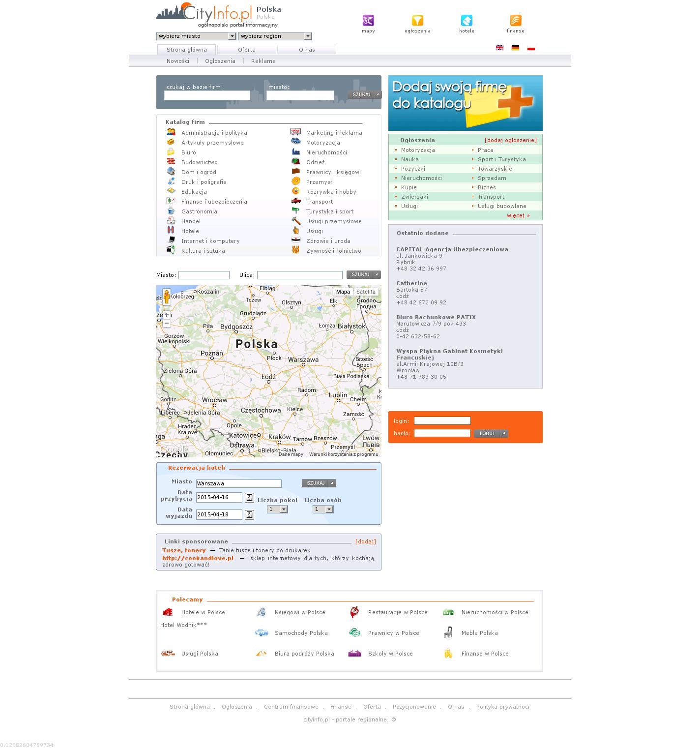Click the Budownictwo bricks icon
This screenshot has height=748, width=700.
[171, 161]
